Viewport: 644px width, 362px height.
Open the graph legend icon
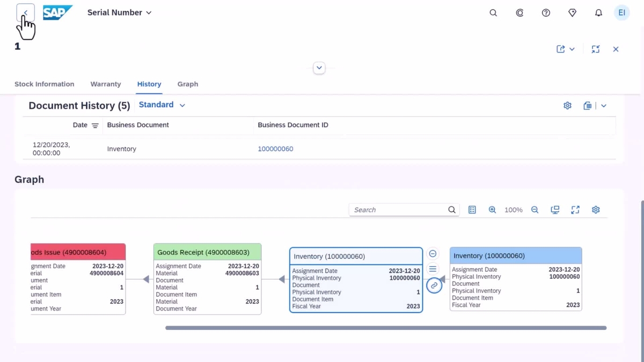tap(472, 210)
